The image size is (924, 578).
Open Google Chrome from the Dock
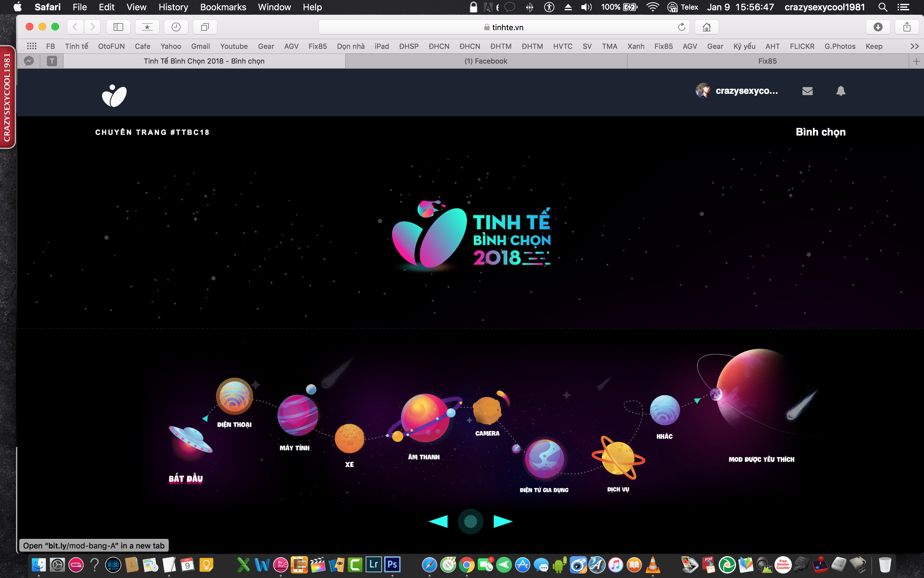tap(466, 565)
